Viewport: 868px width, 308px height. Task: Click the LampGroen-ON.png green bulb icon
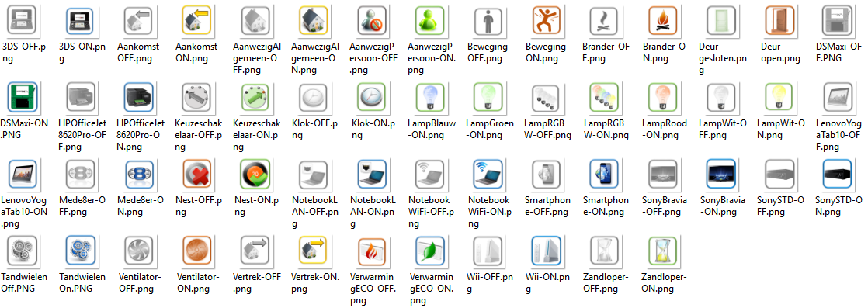(x=488, y=97)
